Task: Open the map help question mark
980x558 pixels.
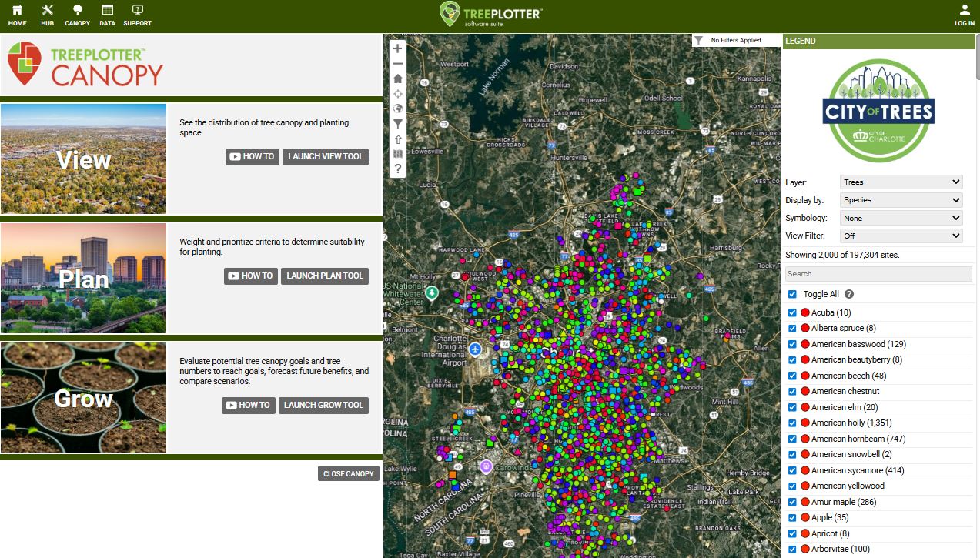Action: coord(398,169)
